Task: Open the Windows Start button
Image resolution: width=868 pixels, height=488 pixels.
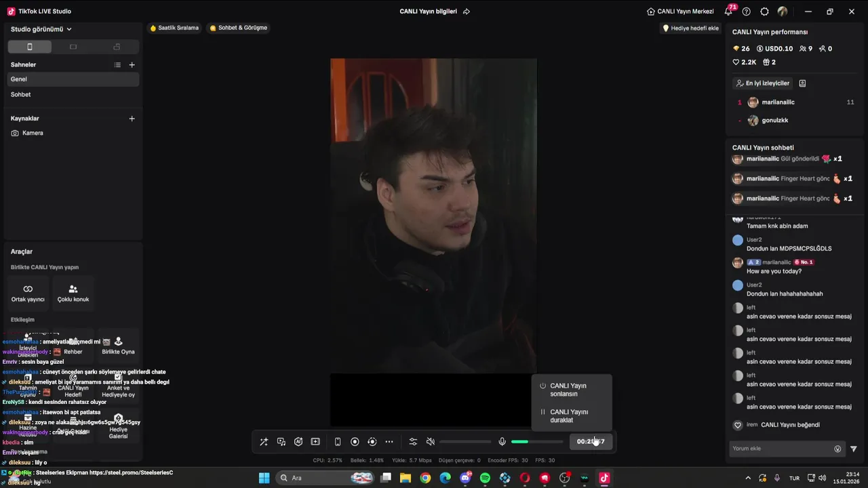Action: coord(264,478)
